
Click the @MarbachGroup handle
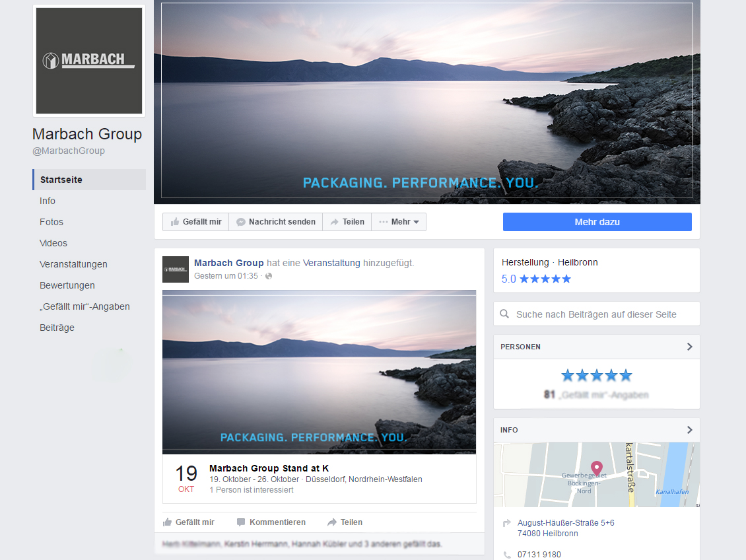click(x=69, y=151)
